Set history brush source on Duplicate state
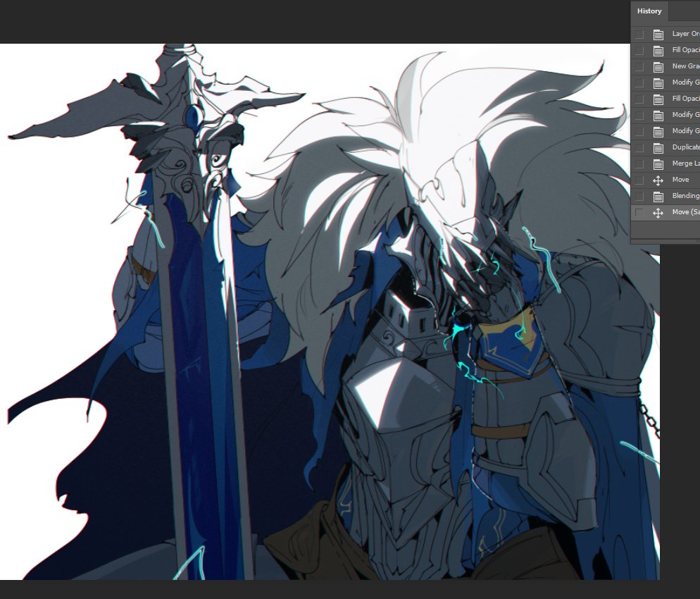The width and height of the screenshot is (700, 599). pos(639,147)
